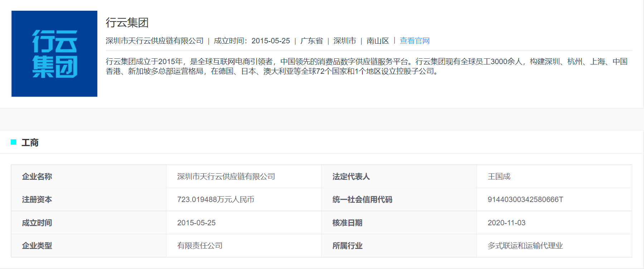The width and height of the screenshot is (644, 269).
Task: Click the 南山区 district label
Action: pos(378,41)
